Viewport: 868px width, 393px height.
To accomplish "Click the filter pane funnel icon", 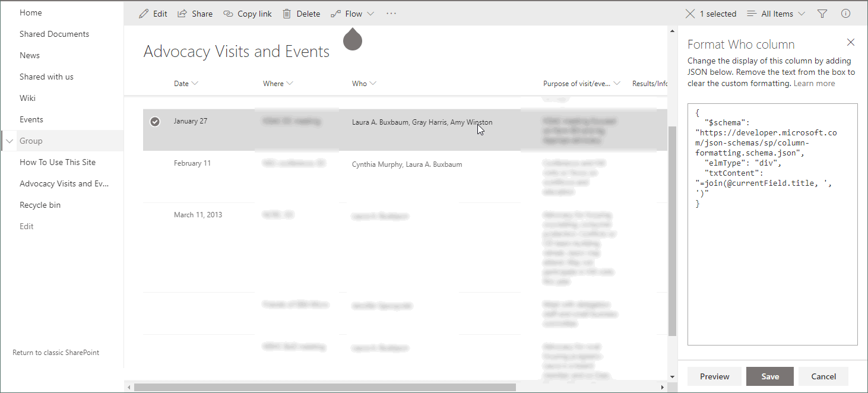I will click(823, 13).
